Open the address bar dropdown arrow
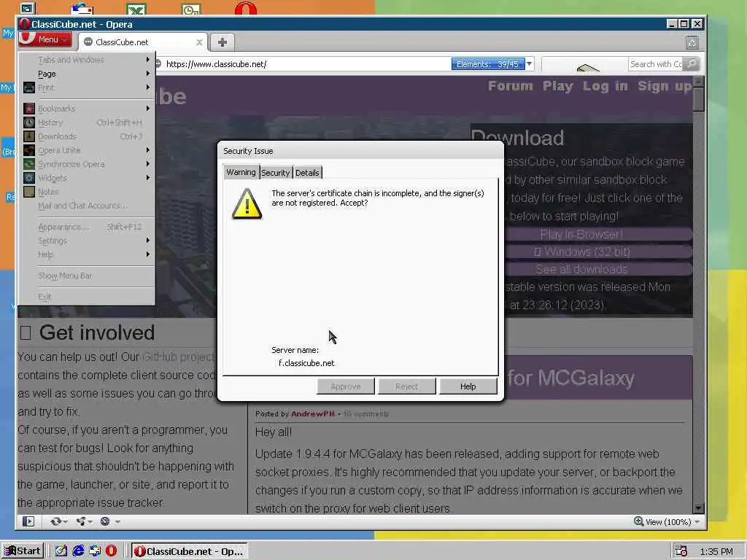 pyautogui.click(x=530, y=64)
